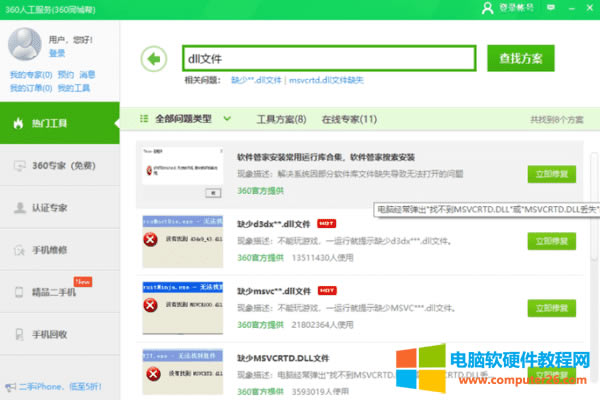Click 立即修复 for 缺少msvc**.dll文件

click(x=552, y=307)
